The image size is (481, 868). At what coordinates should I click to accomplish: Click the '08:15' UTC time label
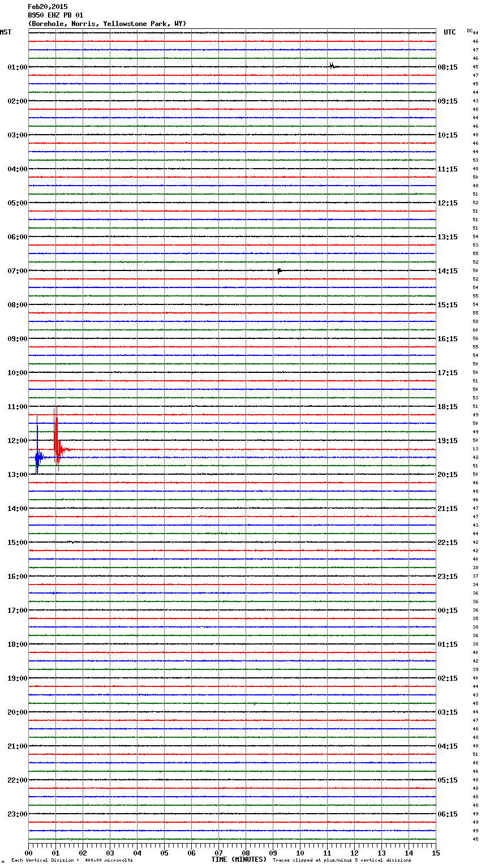click(x=448, y=67)
